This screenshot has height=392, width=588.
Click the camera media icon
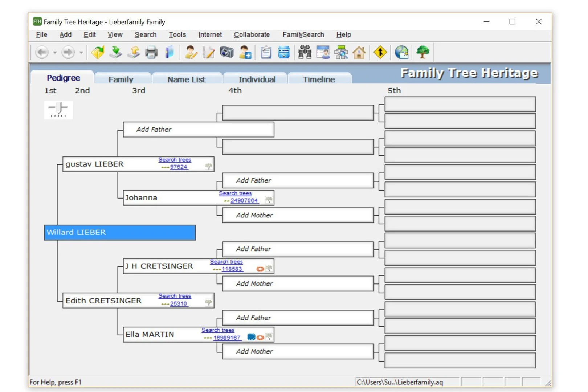click(x=226, y=53)
